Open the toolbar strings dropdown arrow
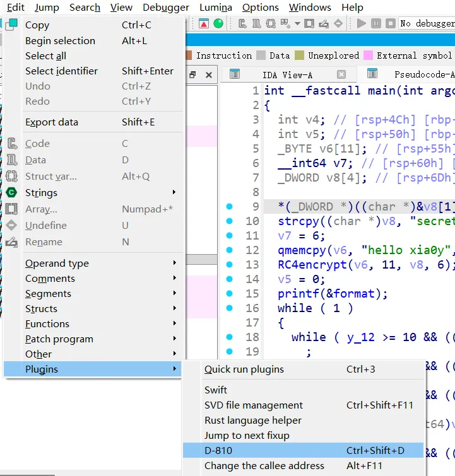 [x=297, y=24]
